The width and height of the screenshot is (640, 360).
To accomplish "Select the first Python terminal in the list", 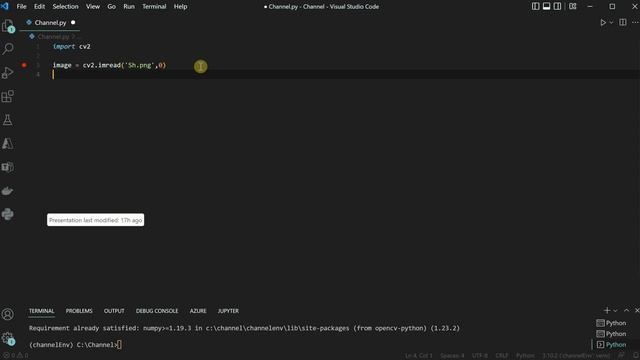I will 611,323.
